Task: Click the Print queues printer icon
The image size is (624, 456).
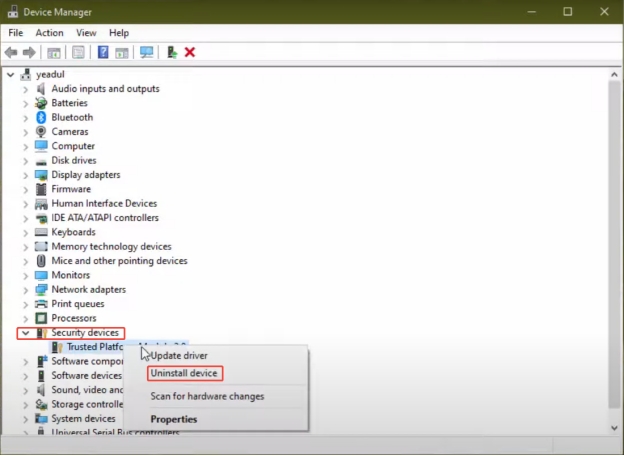Action: pos(41,304)
